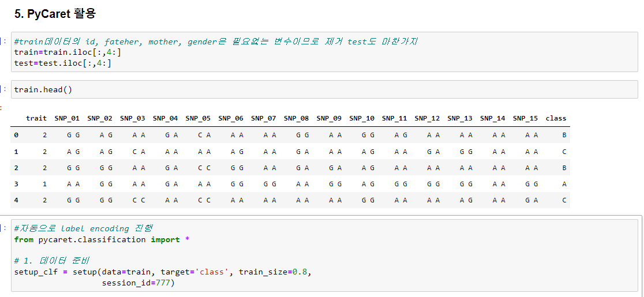Click the 'setup_clf = setup(data=train' line

pos(162,272)
